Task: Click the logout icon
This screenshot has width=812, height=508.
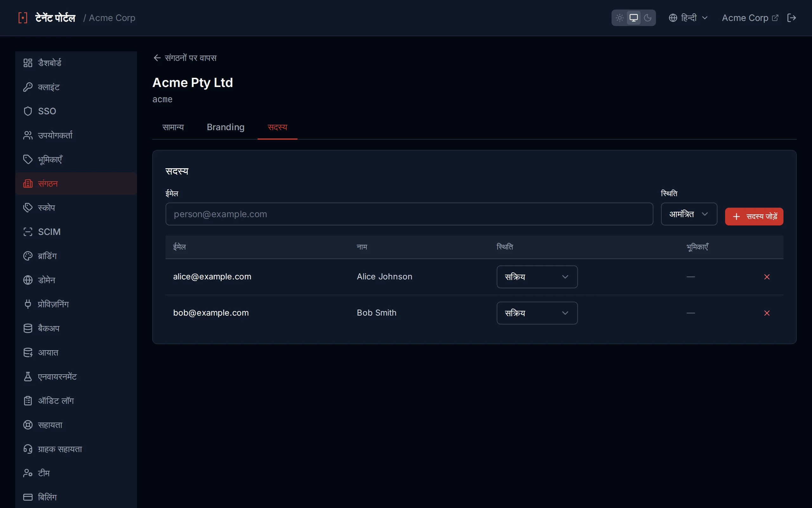Action: coord(791,18)
